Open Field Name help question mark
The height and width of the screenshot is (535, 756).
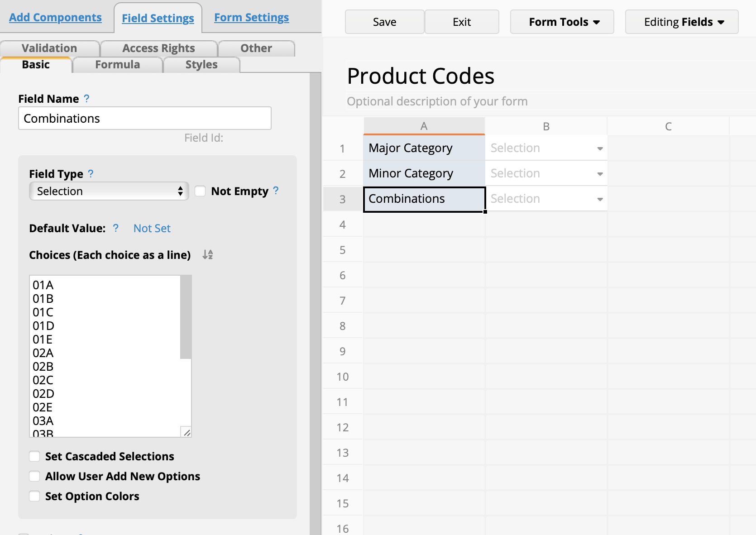tap(86, 99)
